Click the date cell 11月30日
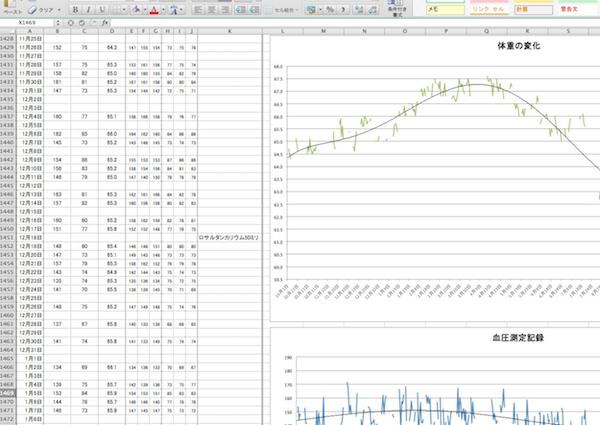This screenshot has width=600, height=425. (x=30, y=82)
